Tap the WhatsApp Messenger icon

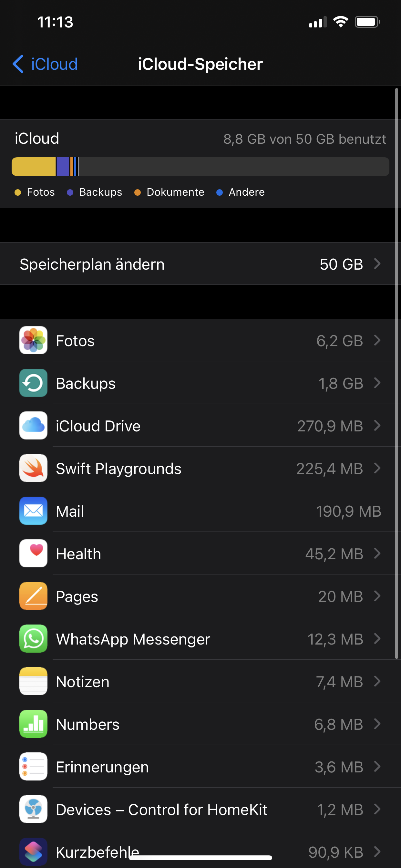pos(33,639)
